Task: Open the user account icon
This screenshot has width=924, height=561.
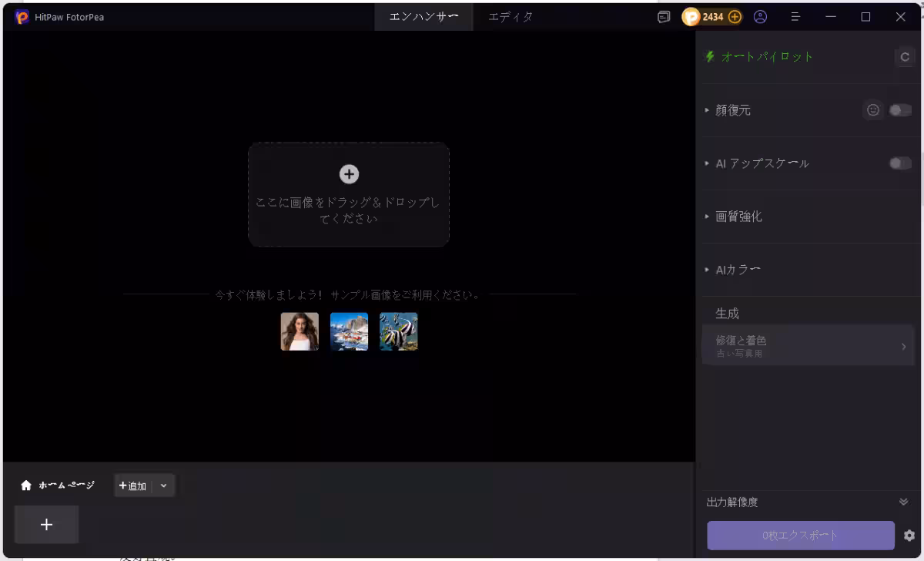Action: tap(759, 16)
